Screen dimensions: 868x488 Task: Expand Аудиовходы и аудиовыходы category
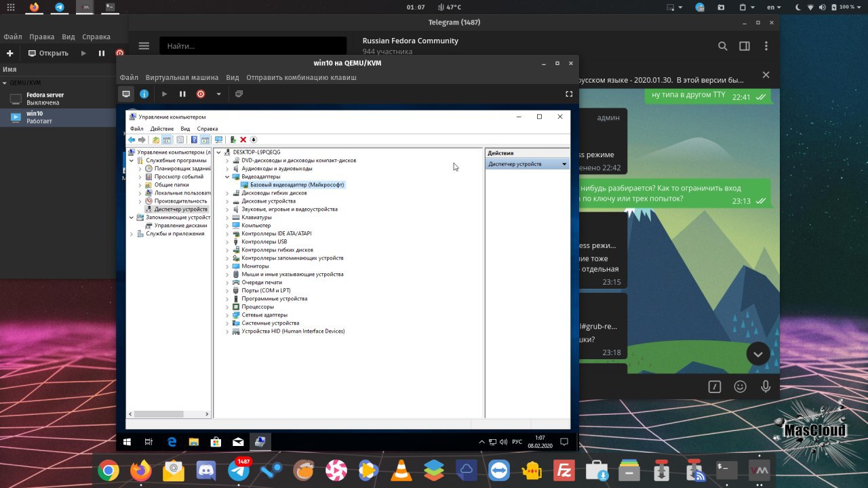click(228, 168)
